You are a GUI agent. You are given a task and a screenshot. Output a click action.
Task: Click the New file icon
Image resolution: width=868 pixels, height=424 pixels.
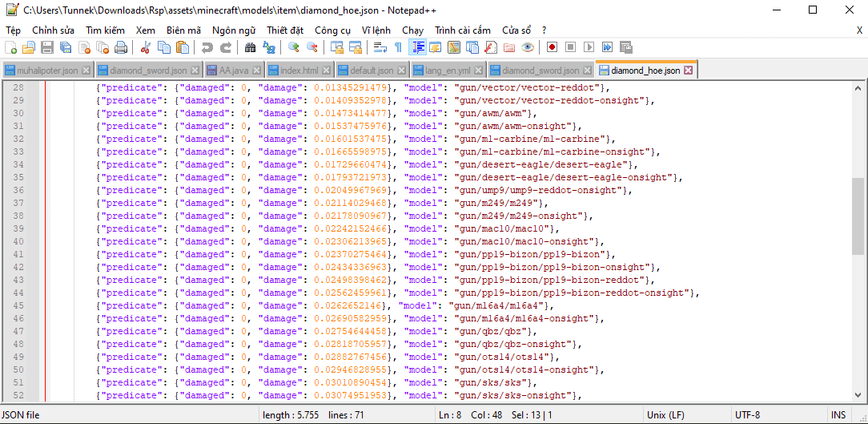pos(10,47)
